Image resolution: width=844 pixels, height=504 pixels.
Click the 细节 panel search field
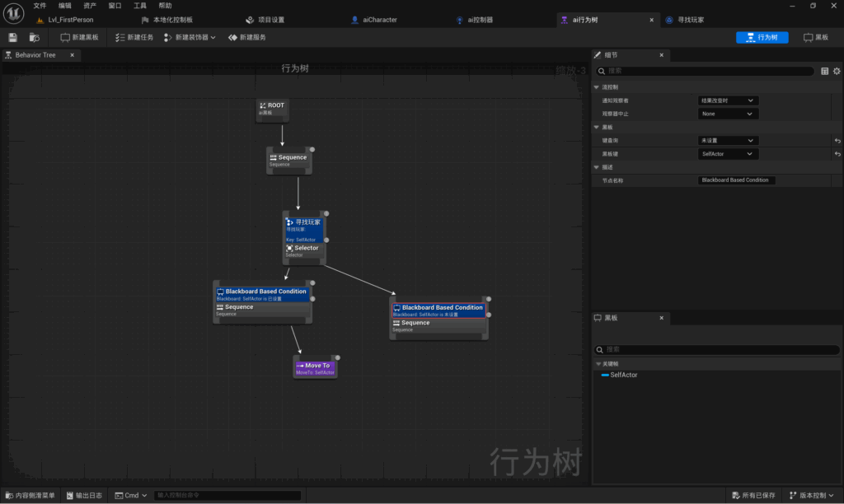[x=705, y=71]
